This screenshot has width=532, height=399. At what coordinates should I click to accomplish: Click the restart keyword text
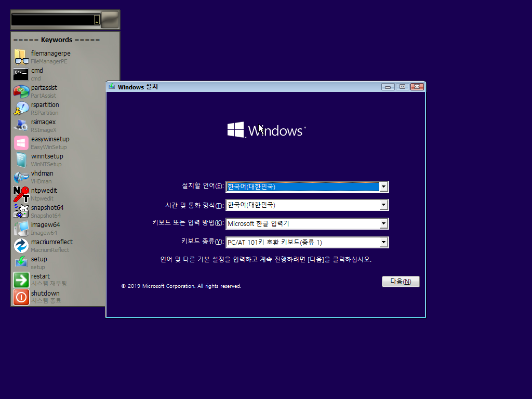[x=41, y=276]
